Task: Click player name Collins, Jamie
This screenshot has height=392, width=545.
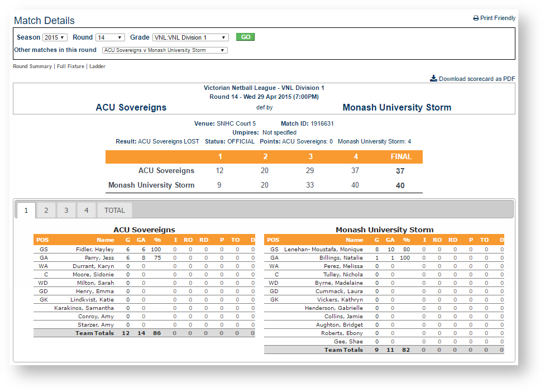Action: (x=344, y=316)
